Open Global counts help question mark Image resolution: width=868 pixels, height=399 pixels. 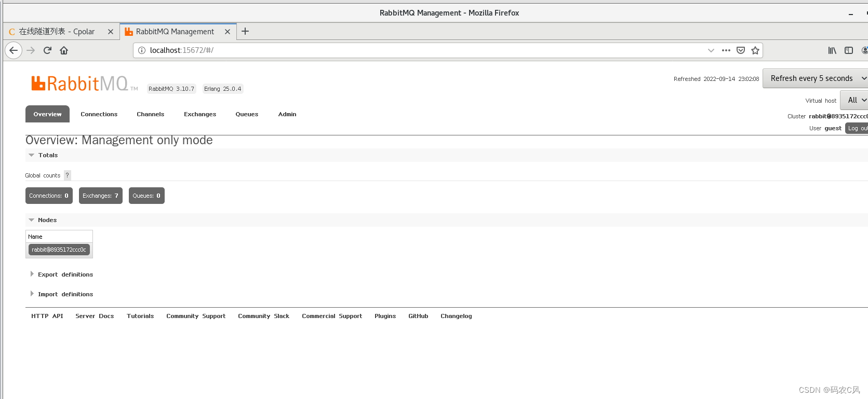click(x=67, y=175)
